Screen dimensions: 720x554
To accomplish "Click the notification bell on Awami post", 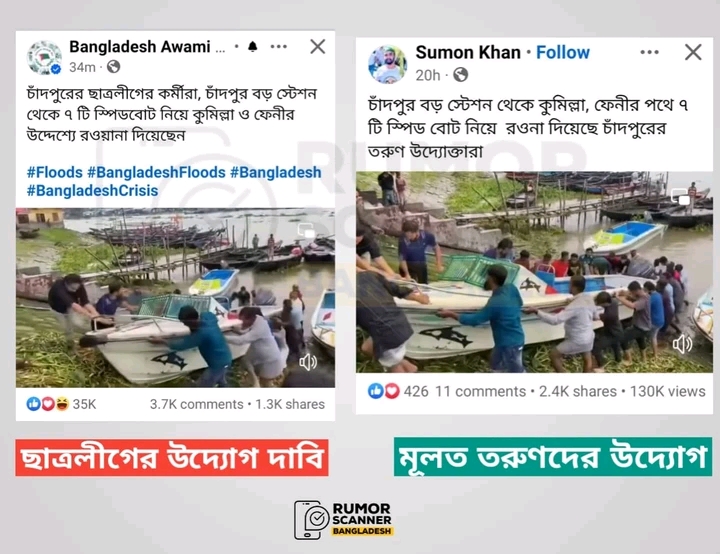I will (x=253, y=46).
